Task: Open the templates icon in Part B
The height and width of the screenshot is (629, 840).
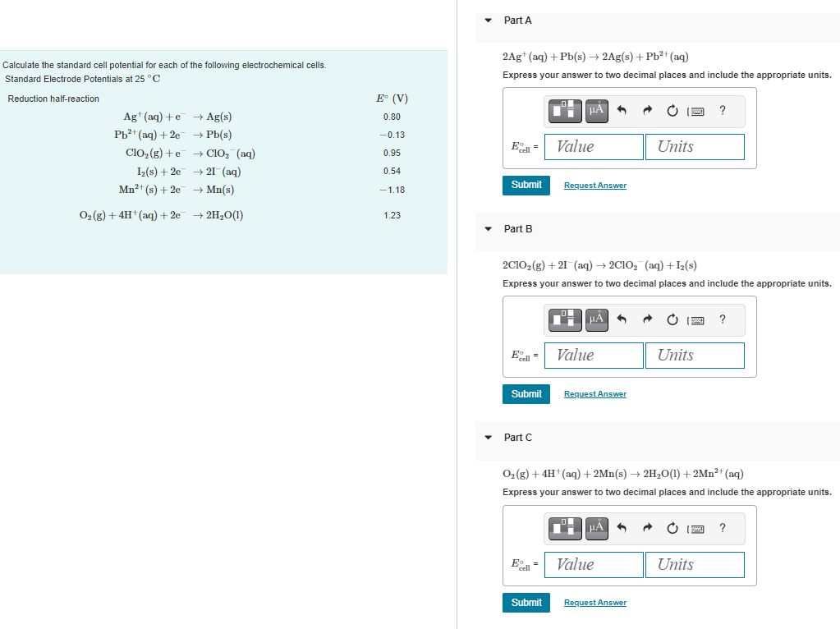Action: (565, 320)
